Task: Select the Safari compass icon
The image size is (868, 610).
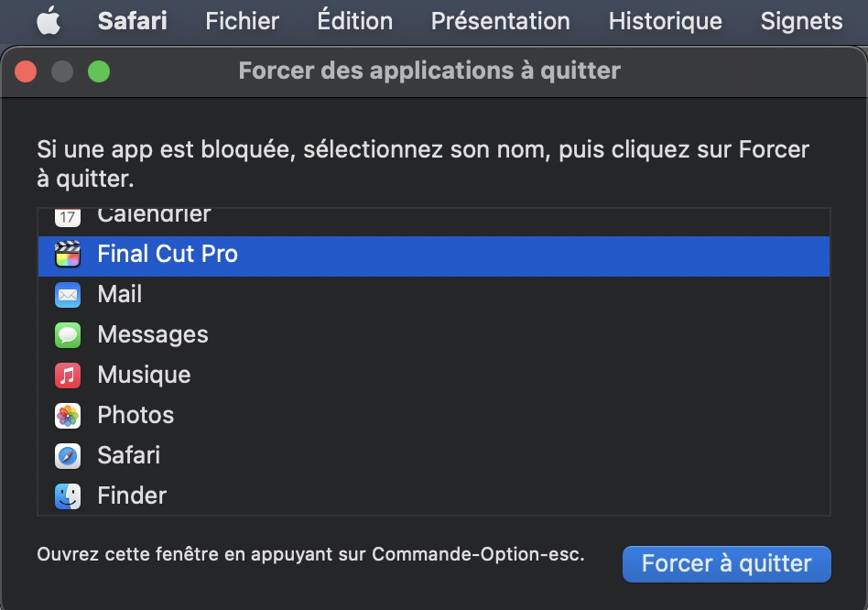Action: pos(68,456)
